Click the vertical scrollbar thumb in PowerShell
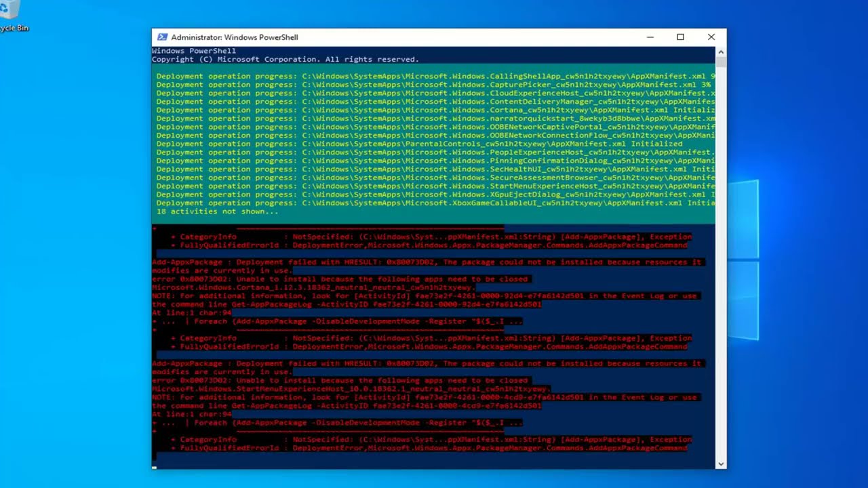This screenshot has height=488, width=868. [720, 62]
